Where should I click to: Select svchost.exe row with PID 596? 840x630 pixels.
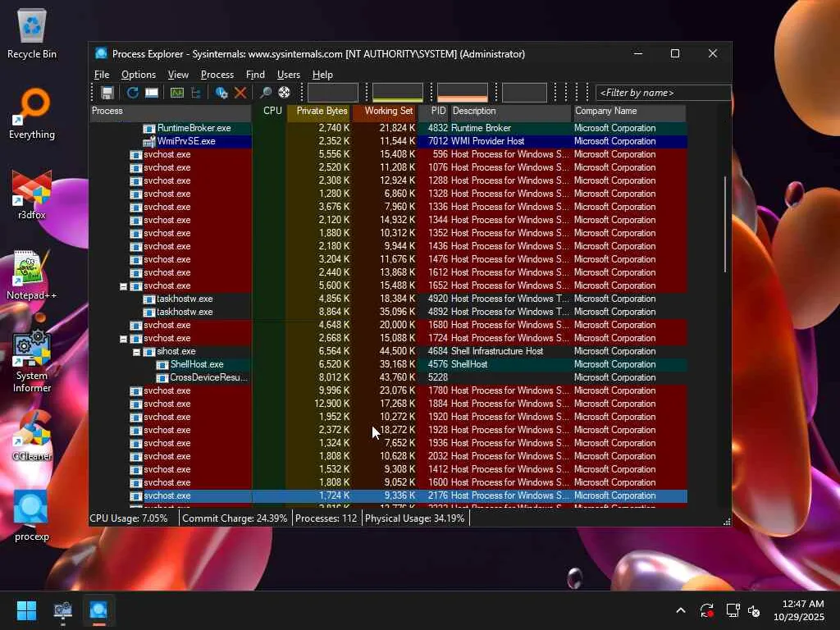click(x=388, y=154)
